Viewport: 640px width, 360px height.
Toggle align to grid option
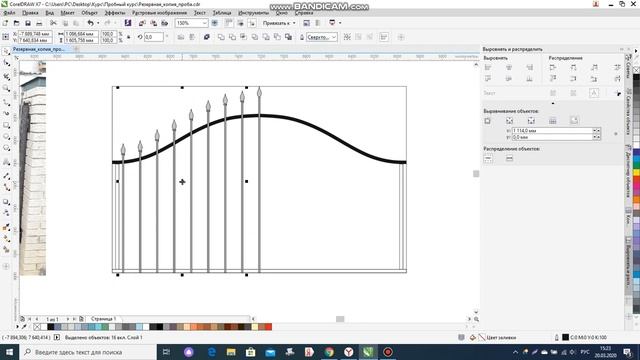[553, 121]
